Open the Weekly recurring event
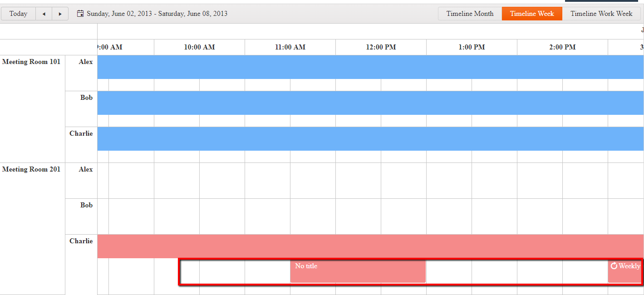The image size is (644, 295). pyautogui.click(x=626, y=271)
